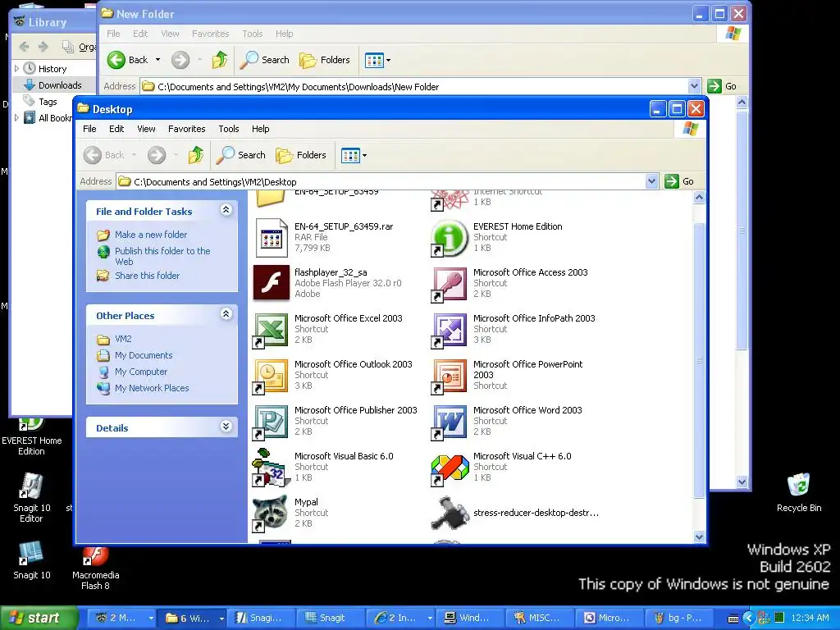840x630 pixels.
Task: Open the Views dropdown arrow in Desktop window
Action: (365, 156)
